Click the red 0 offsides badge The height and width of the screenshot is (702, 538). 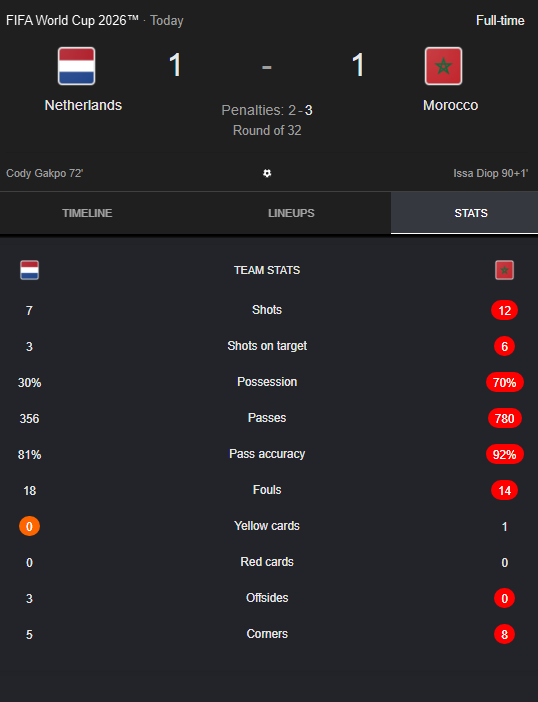504,599
